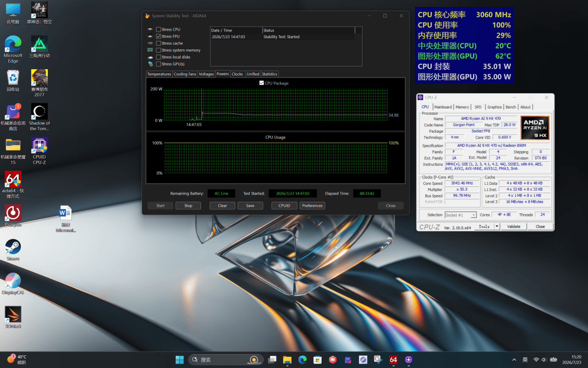Open the CPUID CPU-Z desktop icon
The width and height of the screenshot is (588, 368).
click(x=39, y=151)
